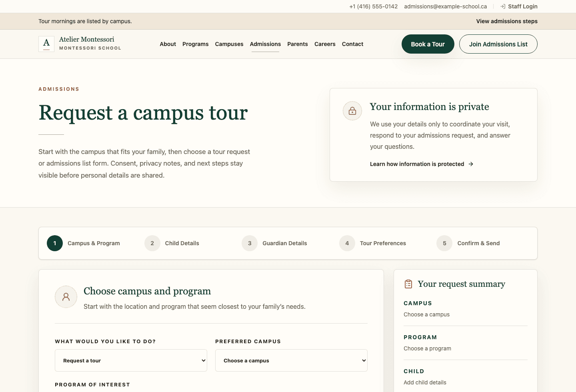Click the Book a Tour button

[x=428, y=44]
